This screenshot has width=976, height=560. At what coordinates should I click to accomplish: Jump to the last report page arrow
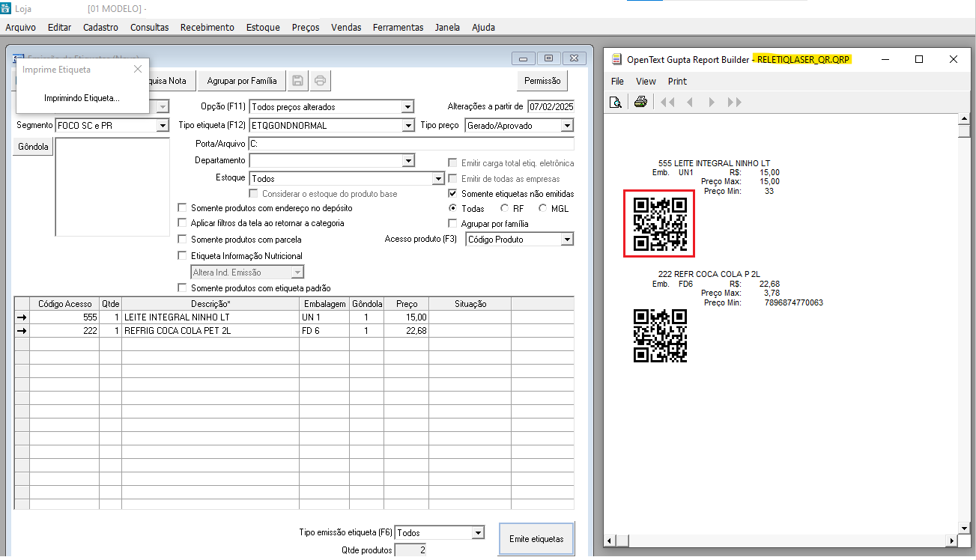pos(735,102)
